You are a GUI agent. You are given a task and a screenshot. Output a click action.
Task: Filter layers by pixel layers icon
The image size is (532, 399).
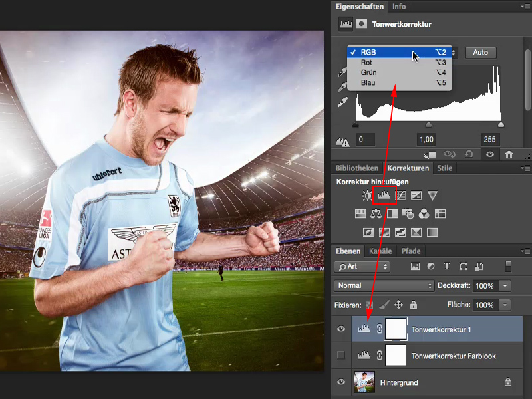[x=415, y=267]
